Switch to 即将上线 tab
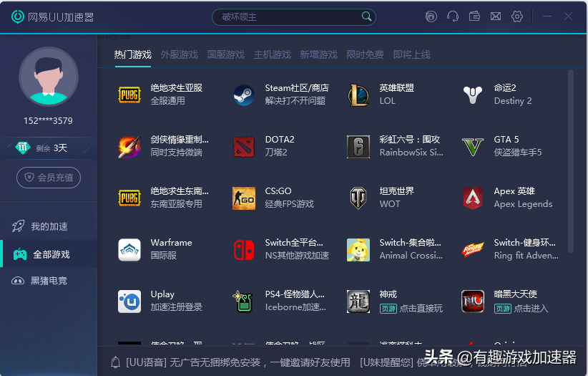Image resolution: width=588 pixels, height=376 pixels. point(412,55)
